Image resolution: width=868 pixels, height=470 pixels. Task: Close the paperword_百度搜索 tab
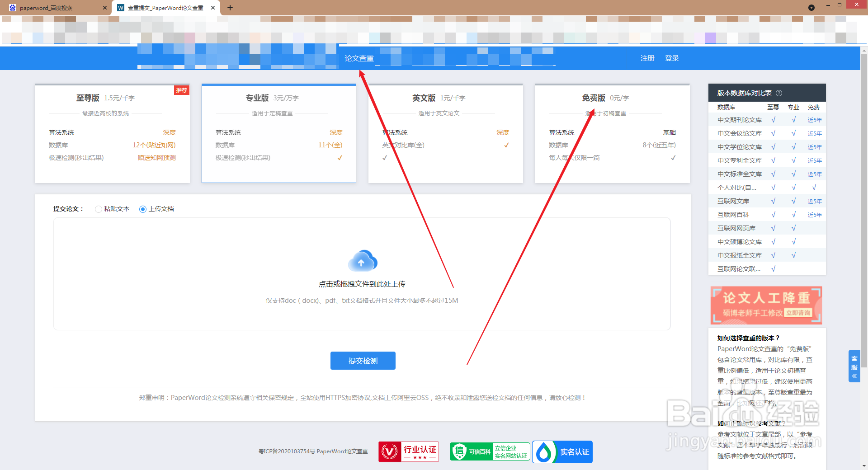pos(104,8)
